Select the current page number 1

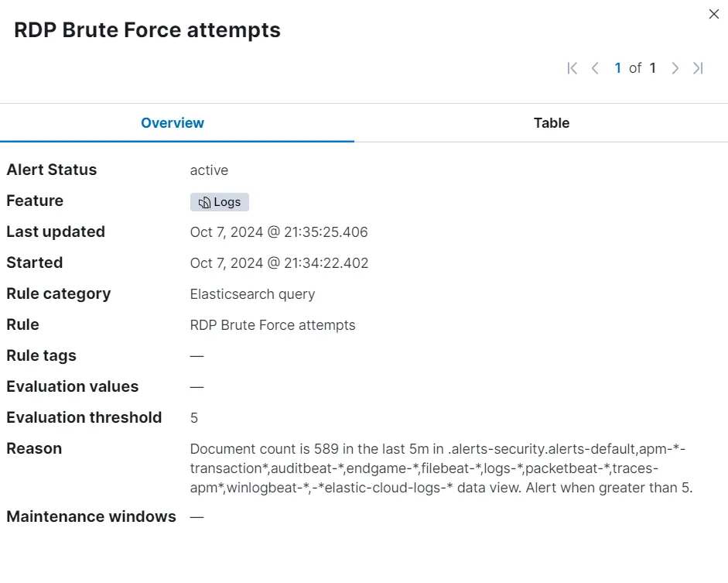pos(618,68)
